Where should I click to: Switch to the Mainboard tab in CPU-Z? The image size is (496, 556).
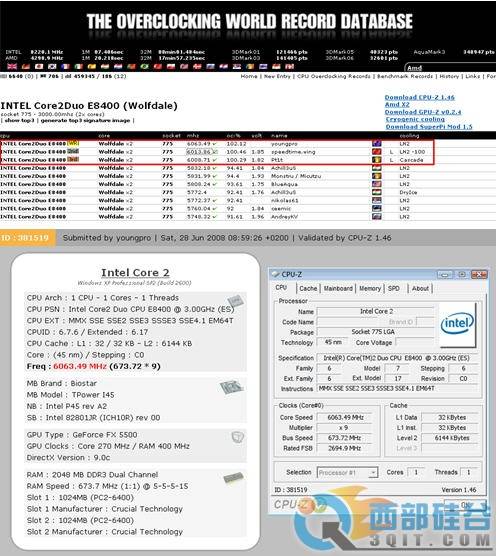pyautogui.click(x=338, y=288)
